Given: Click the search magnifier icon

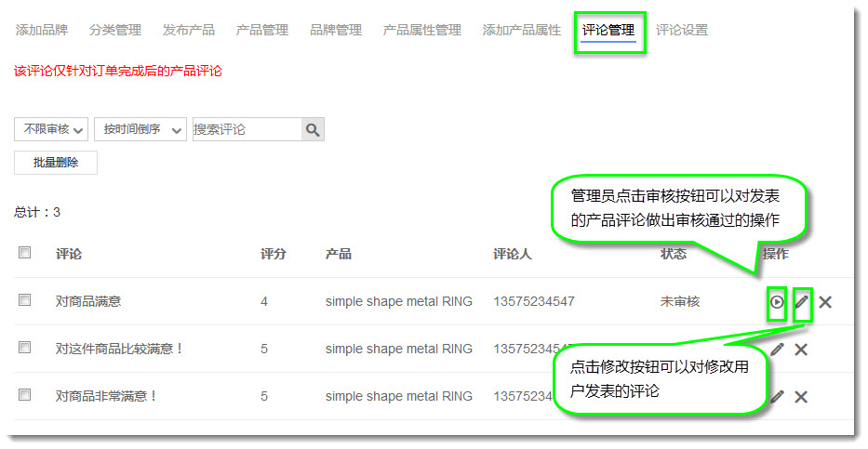Looking at the screenshot, I should [x=313, y=130].
